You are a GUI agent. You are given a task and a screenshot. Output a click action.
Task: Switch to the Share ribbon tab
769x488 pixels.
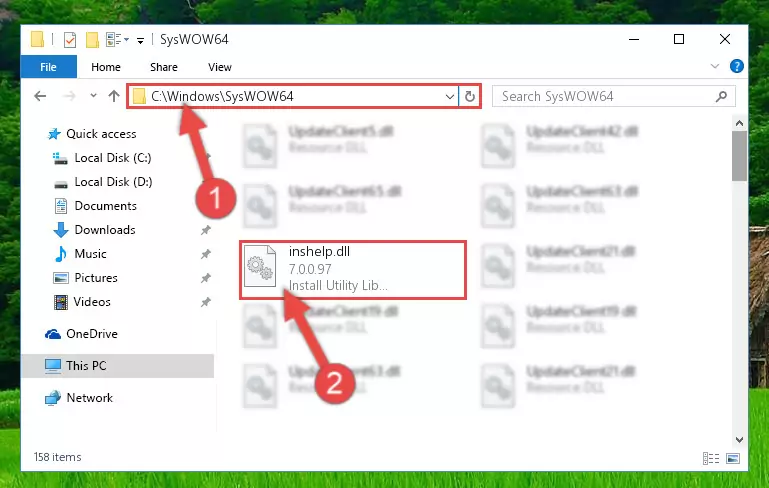coord(164,67)
